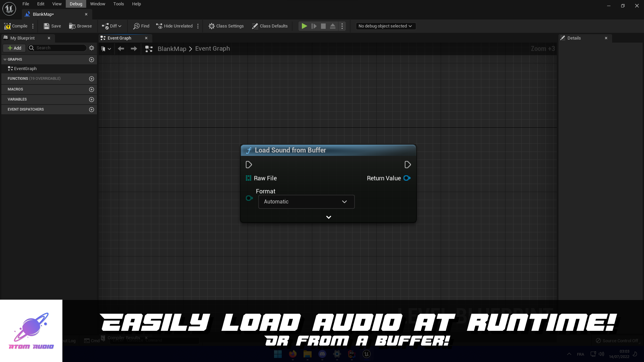Open the View menu

coord(57,4)
